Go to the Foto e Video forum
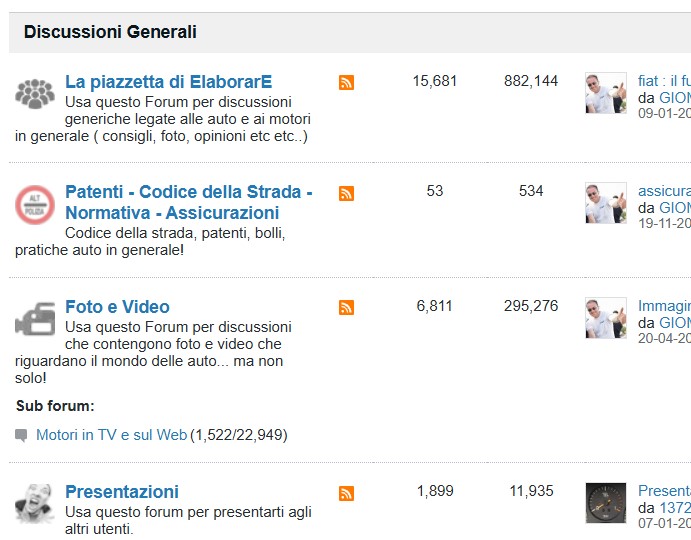The image size is (691, 540). click(x=117, y=307)
